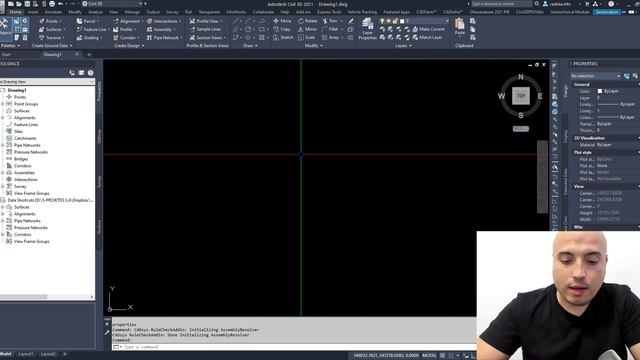Click the Intersections tool
This screenshot has width=640, height=360.
tap(163, 21)
